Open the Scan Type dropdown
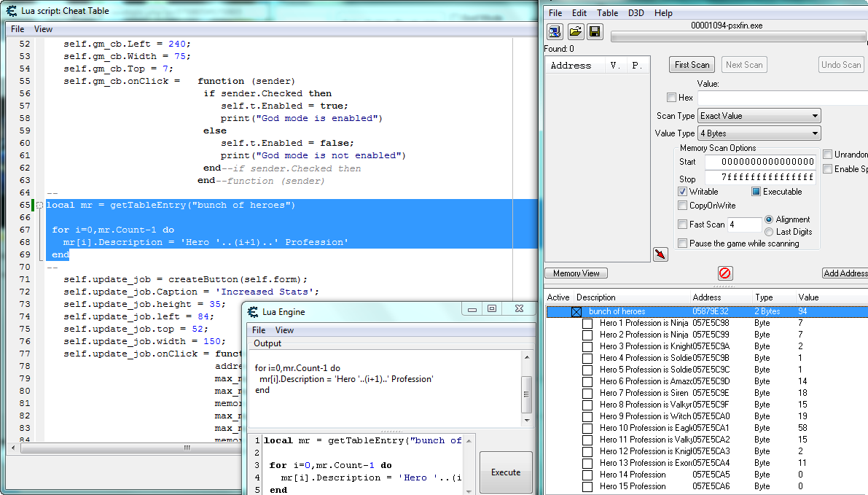868x495 pixels. [x=759, y=116]
